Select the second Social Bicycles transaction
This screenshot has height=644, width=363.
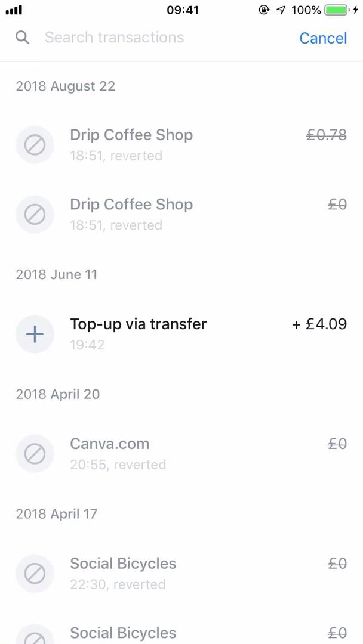(123, 633)
